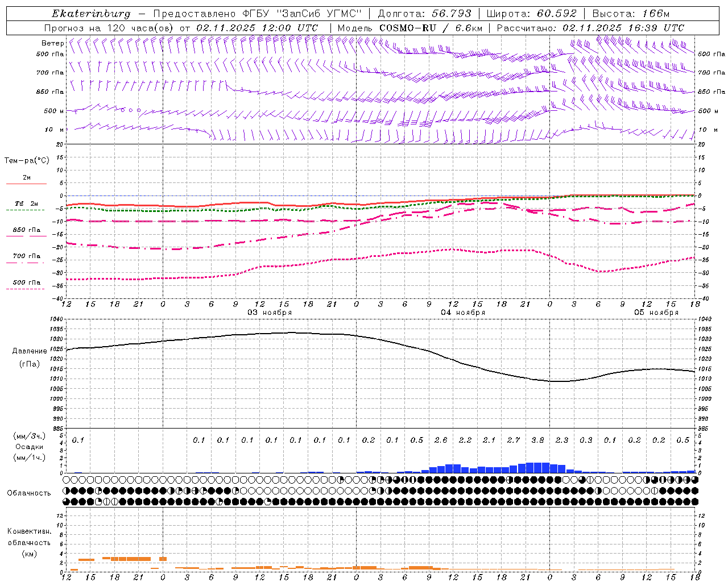This screenshot has width=728, height=582.
Task: Click the '04 ноября' date label
Action: (463, 313)
